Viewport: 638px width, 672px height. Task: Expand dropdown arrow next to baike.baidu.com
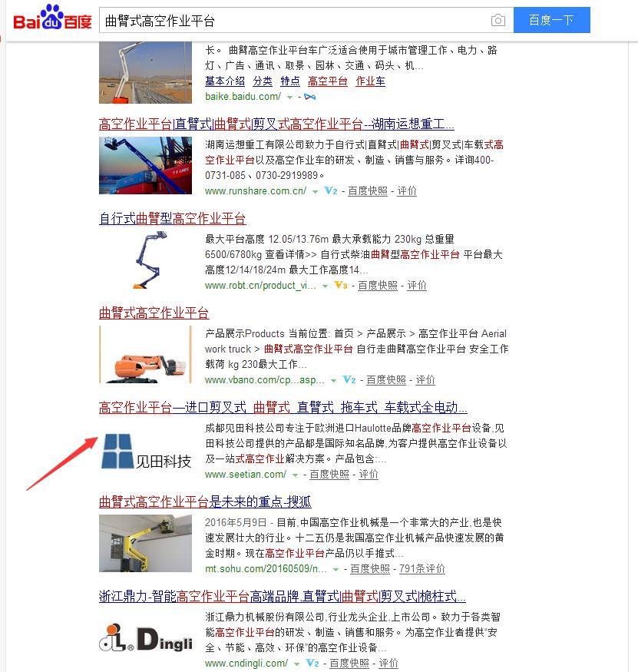[x=290, y=98]
